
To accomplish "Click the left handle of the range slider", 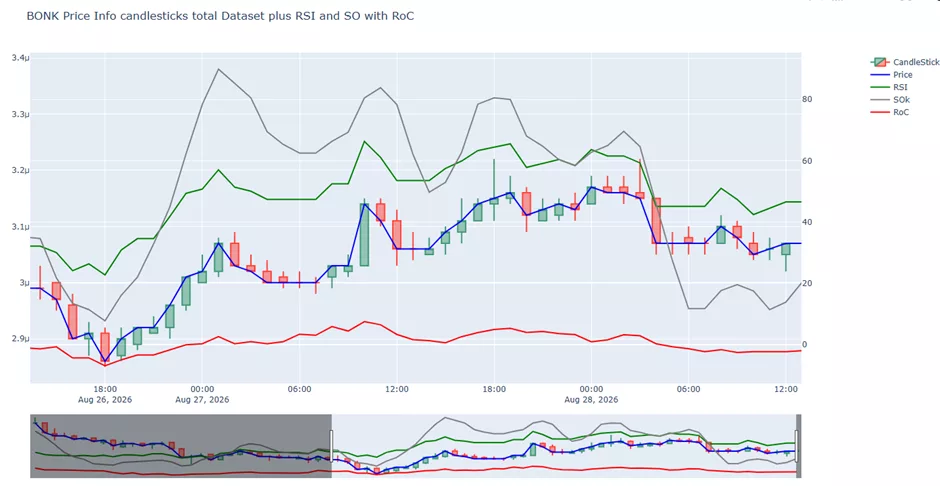I will [332, 446].
